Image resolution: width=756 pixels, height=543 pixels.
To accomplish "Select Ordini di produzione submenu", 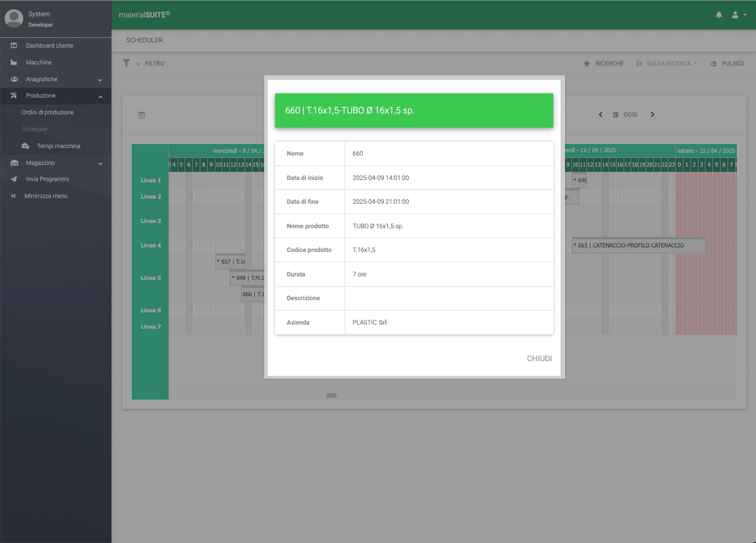I will tap(48, 112).
